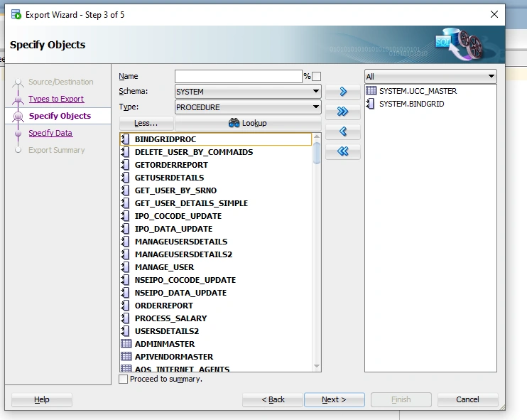Click the procedure icon beside GET_USER_BY_SRNO

coord(126,190)
